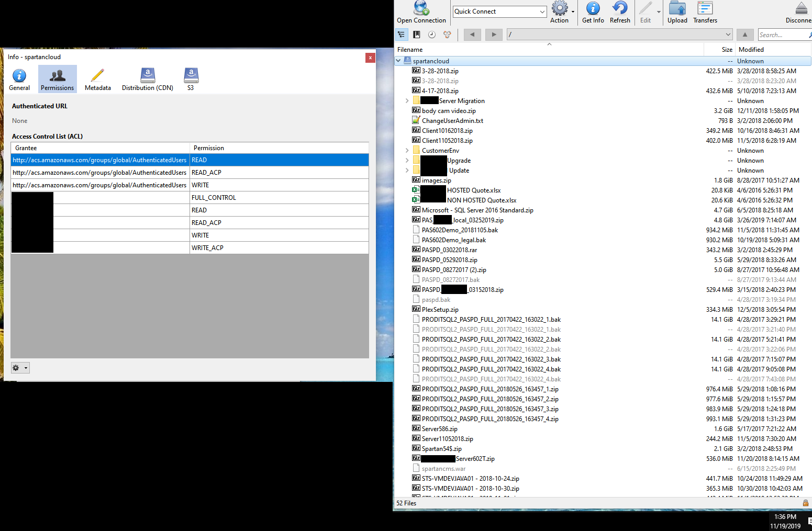The image size is (812, 531).
Task: Open the Quick Connect combo box
Action: [x=499, y=12]
